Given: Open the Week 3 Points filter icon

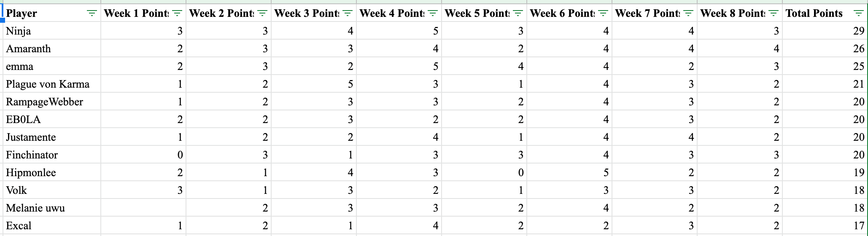Looking at the screenshot, I should coord(348,13).
